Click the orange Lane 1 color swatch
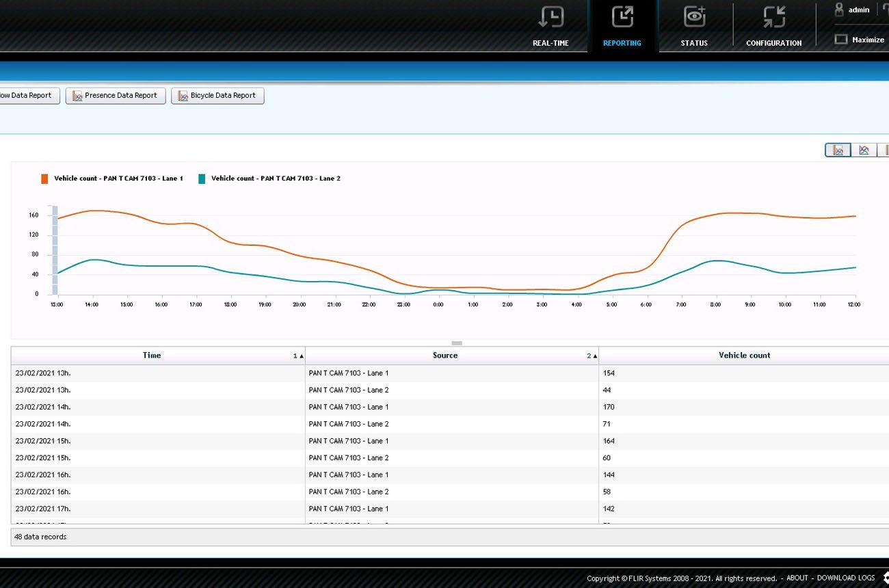Image resolution: width=889 pixels, height=588 pixels. [x=44, y=178]
